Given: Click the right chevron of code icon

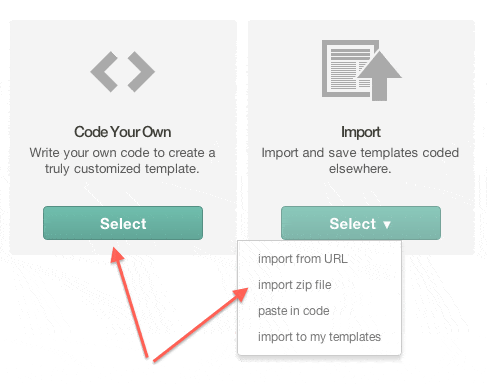Looking at the screenshot, I should coord(141,71).
